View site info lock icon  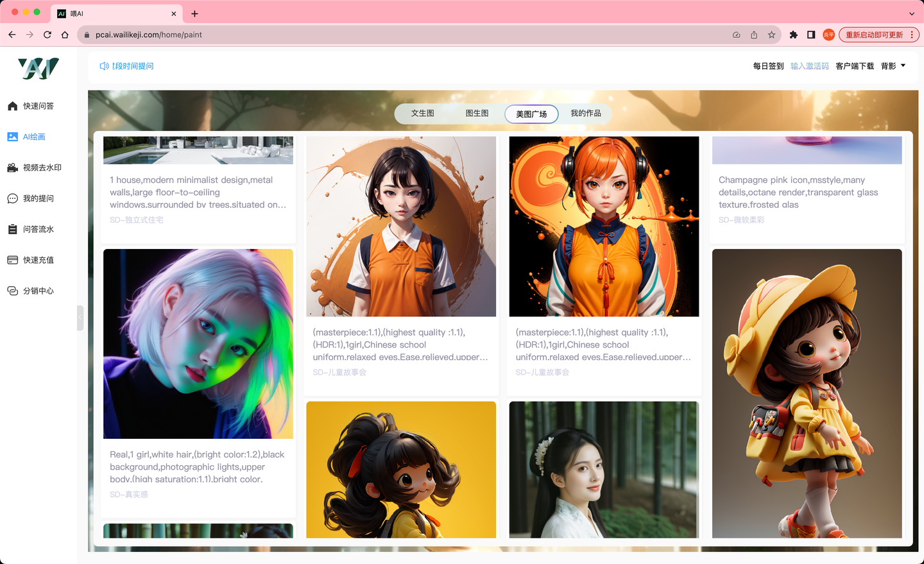[87, 35]
